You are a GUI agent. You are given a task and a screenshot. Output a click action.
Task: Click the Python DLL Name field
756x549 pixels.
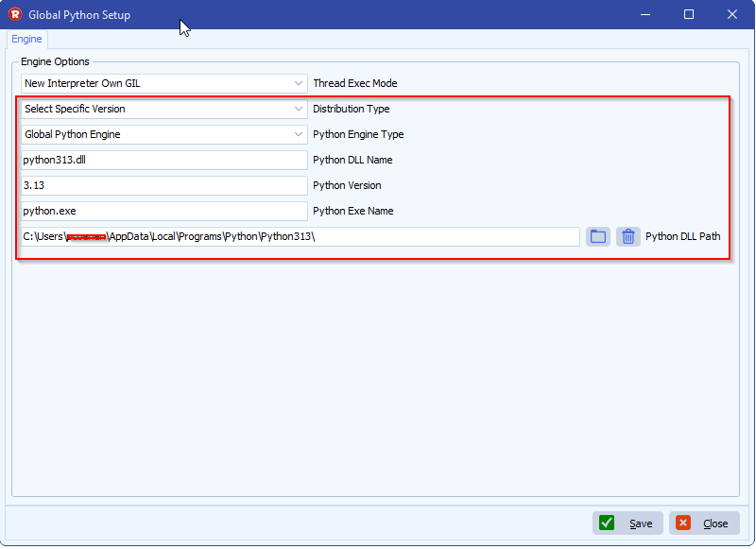(x=163, y=160)
